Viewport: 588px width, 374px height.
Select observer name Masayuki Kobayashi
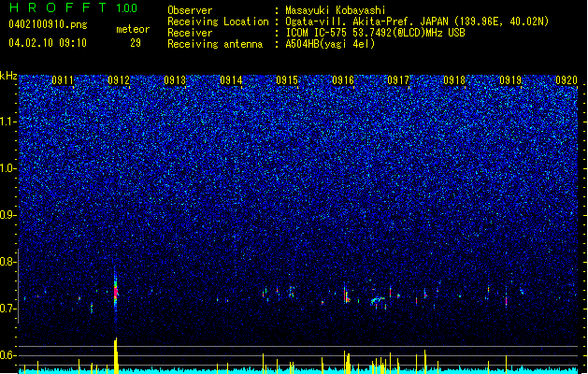[336, 10]
